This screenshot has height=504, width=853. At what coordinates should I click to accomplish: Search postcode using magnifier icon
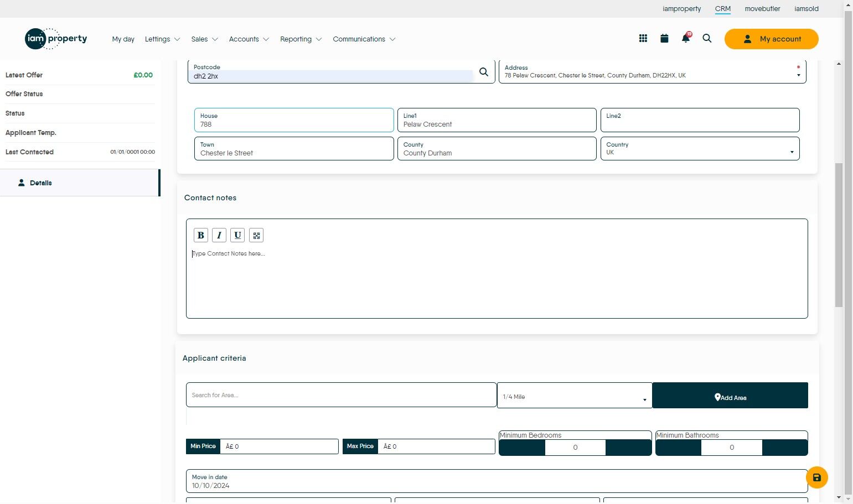point(484,72)
